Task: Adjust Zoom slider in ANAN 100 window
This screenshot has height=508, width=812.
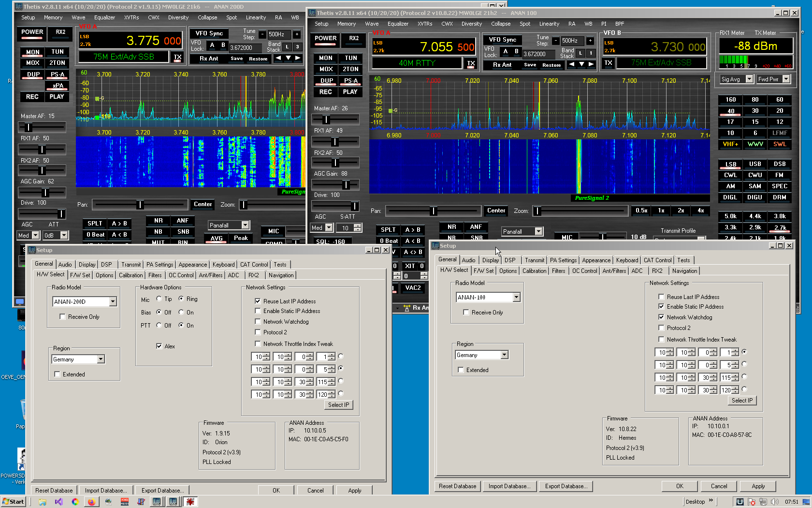Action: coord(580,211)
